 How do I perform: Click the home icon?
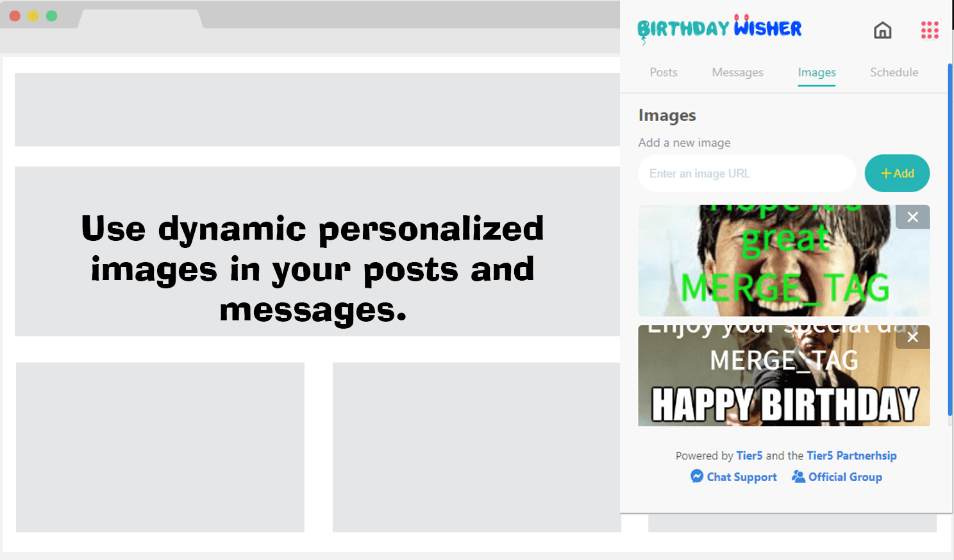click(x=882, y=30)
